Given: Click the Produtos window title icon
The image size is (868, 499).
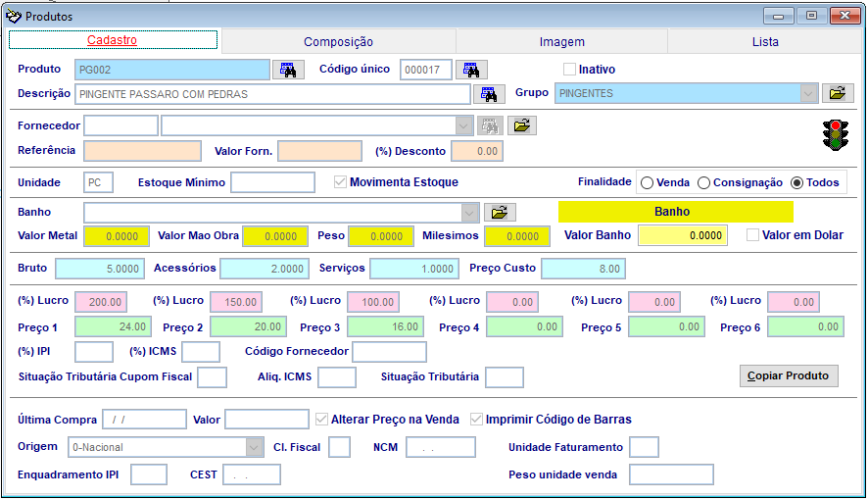Looking at the screenshot, I should tap(14, 16).
